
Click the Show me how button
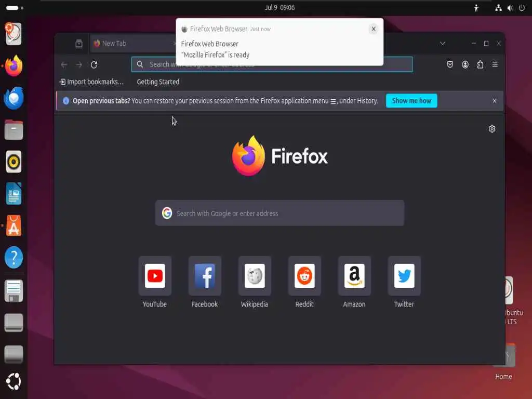(411, 101)
